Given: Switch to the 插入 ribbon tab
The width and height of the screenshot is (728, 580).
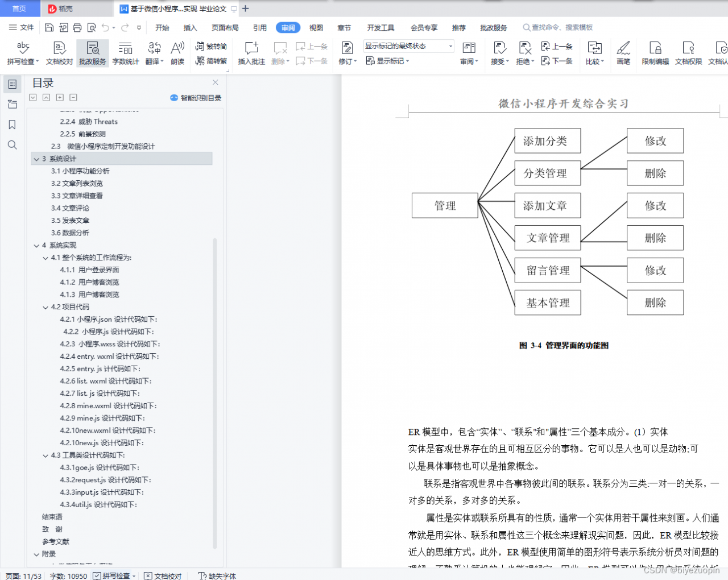Looking at the screenshot, I should coord(189,27).
